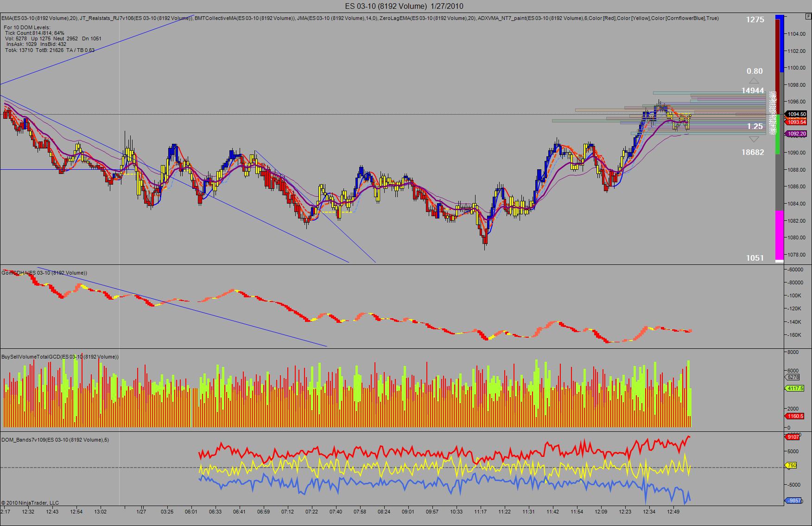Click the magenta segment of the side bar
The height and width of the screenshot is (526, 812).
tap(780, 236)
